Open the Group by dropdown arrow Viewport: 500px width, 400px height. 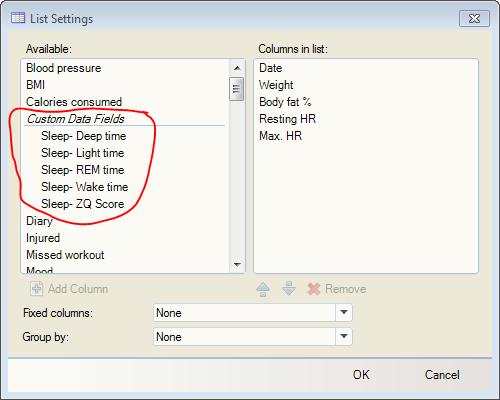[344, 337]
